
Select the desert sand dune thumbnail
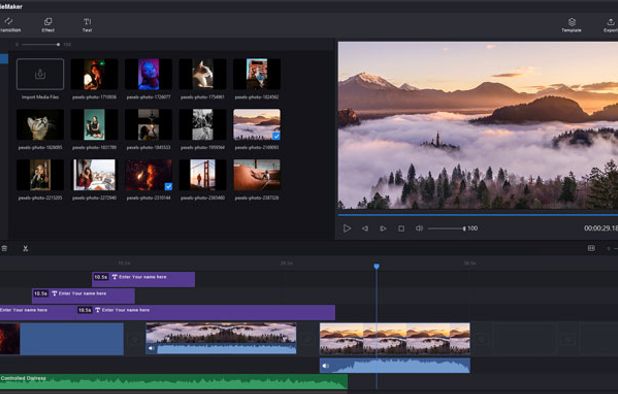(257, 175)
